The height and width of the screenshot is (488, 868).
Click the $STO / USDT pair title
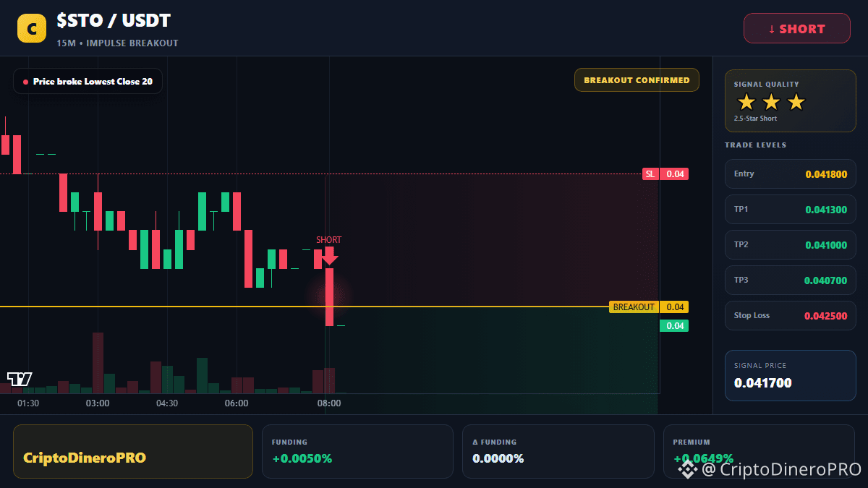[x=114, y=21]
